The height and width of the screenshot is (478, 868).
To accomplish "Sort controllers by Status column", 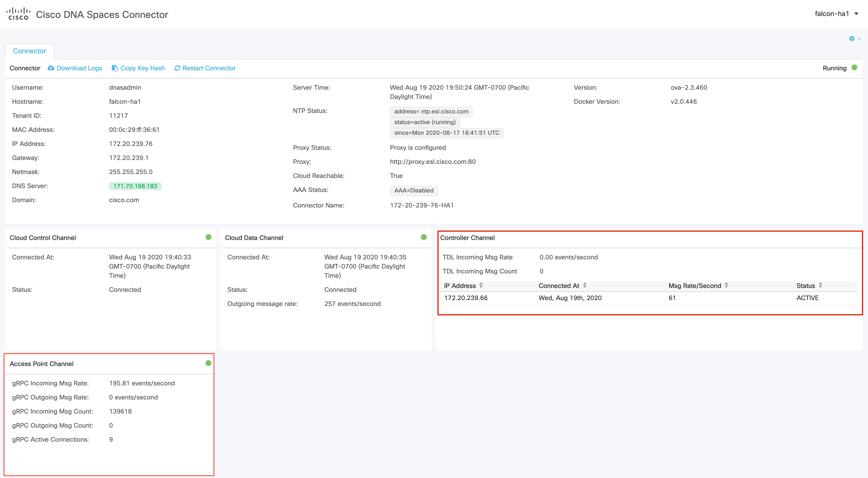I will click(x=820, y=285).
